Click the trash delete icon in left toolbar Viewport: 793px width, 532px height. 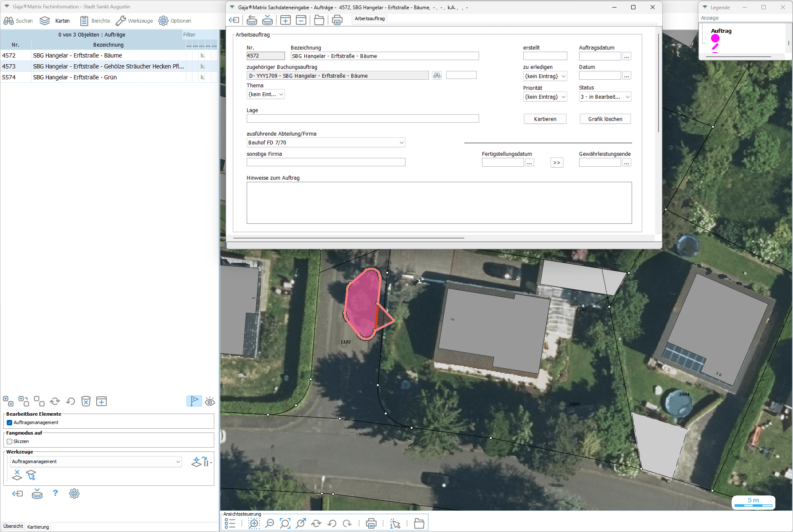86,401
